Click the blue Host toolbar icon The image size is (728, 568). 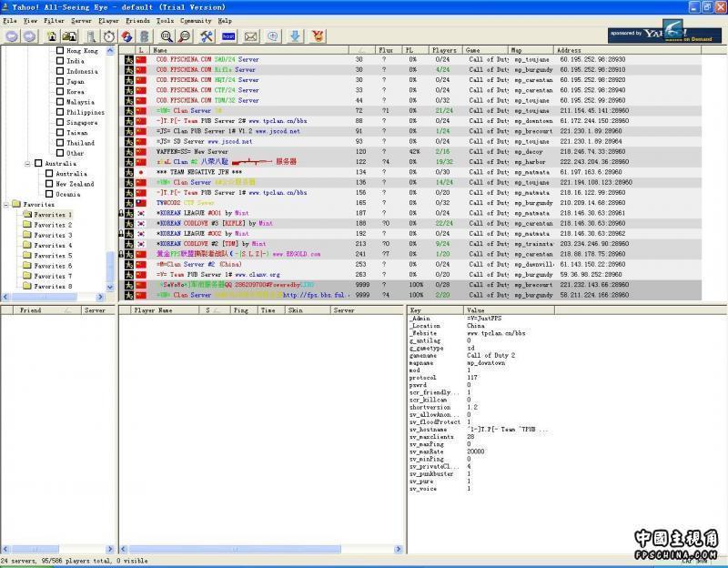tap(228, 36)
